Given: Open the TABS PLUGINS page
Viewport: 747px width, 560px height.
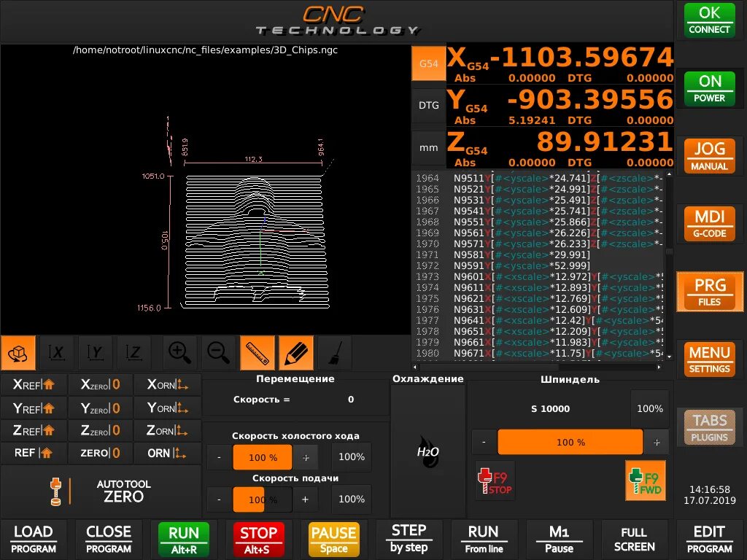Looking at the screenshot, I should click(x=709, y=427).
